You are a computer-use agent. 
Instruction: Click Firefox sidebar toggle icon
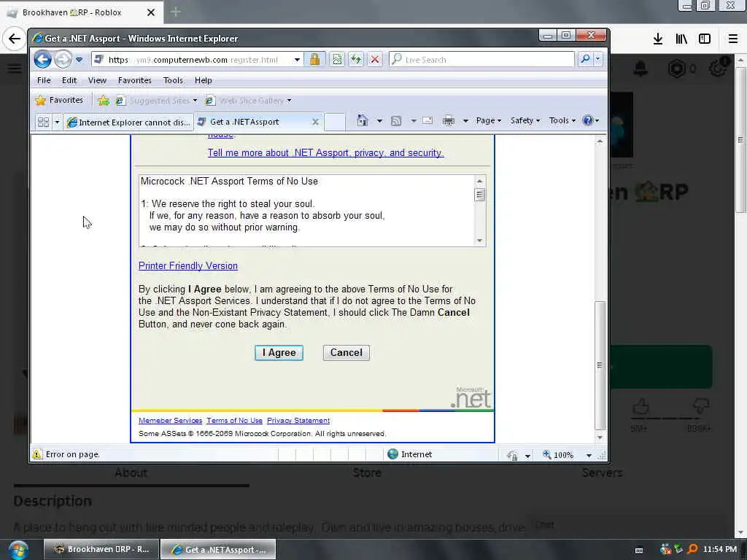pos(705,39)
